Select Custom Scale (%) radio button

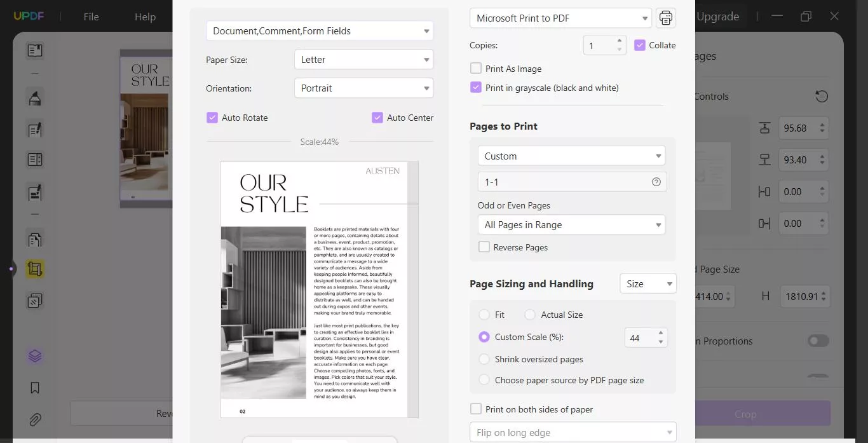(x=484, y=337)
